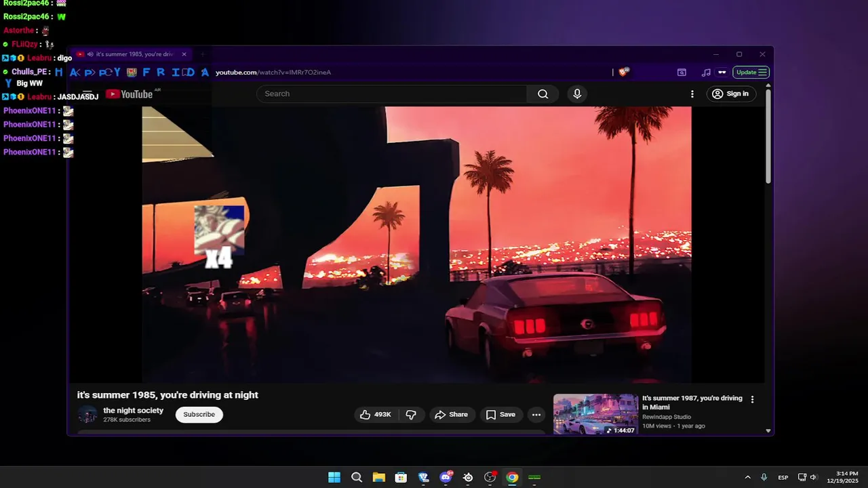Screen dimensions: 868x488
Task: Click the tray microphone icon
Action: [764, 477]
